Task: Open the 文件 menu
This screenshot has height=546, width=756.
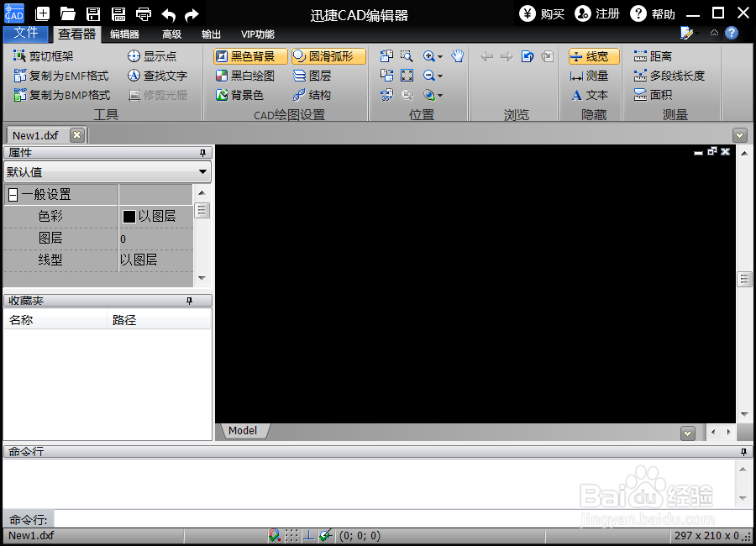Action: tap(25, 33)
